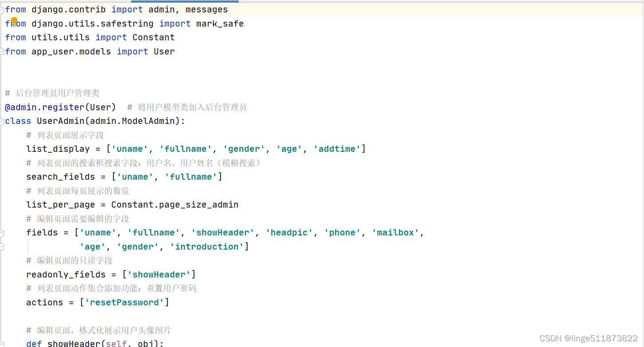Click the 'readonly_fields' variable name

[x=66, y=274]
